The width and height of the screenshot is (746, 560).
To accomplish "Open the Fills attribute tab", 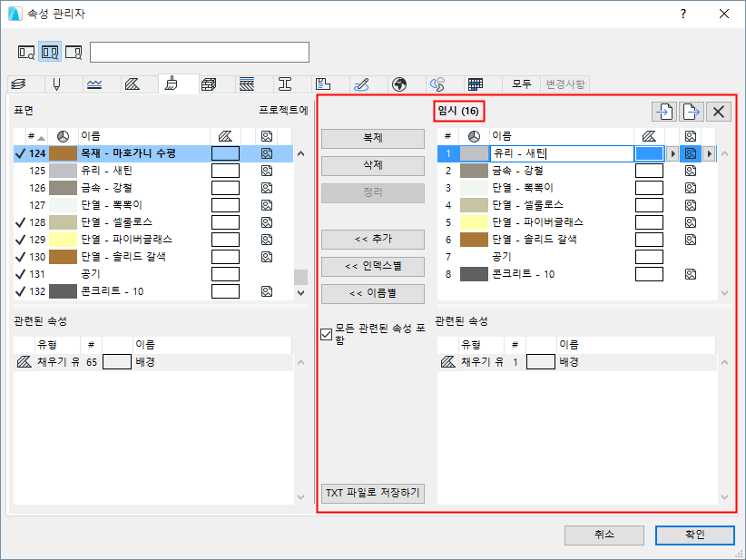I will point(133,84).
